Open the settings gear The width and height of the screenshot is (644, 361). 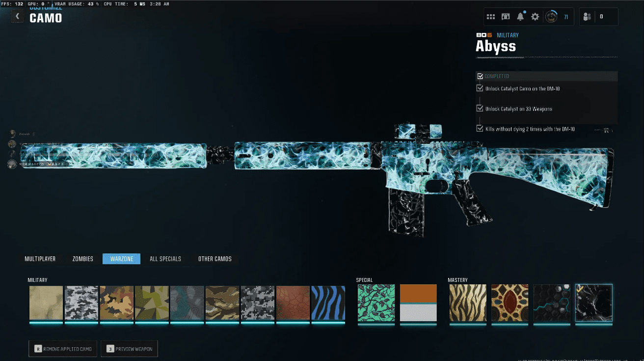tap(536, 16)
